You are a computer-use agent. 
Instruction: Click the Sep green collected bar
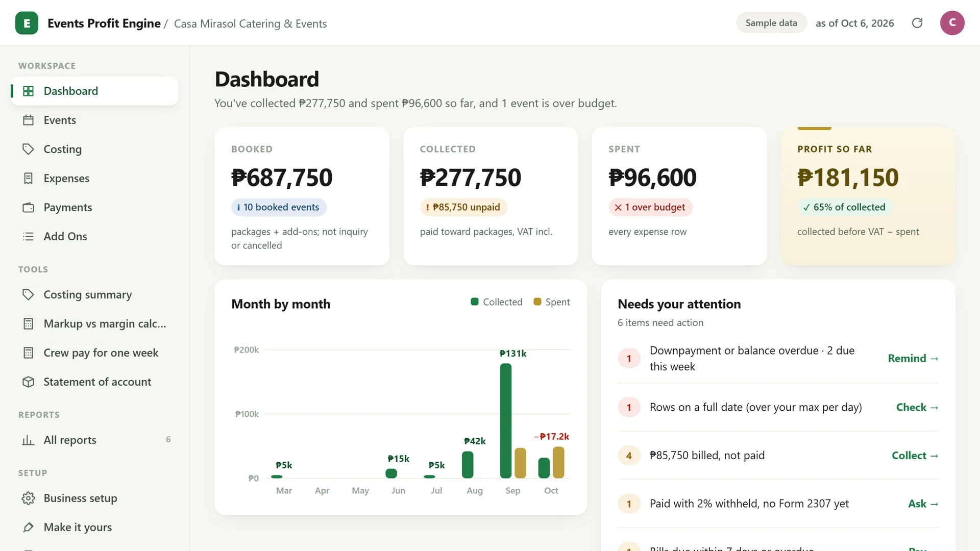pyautogui.click(x=506, y=420)
